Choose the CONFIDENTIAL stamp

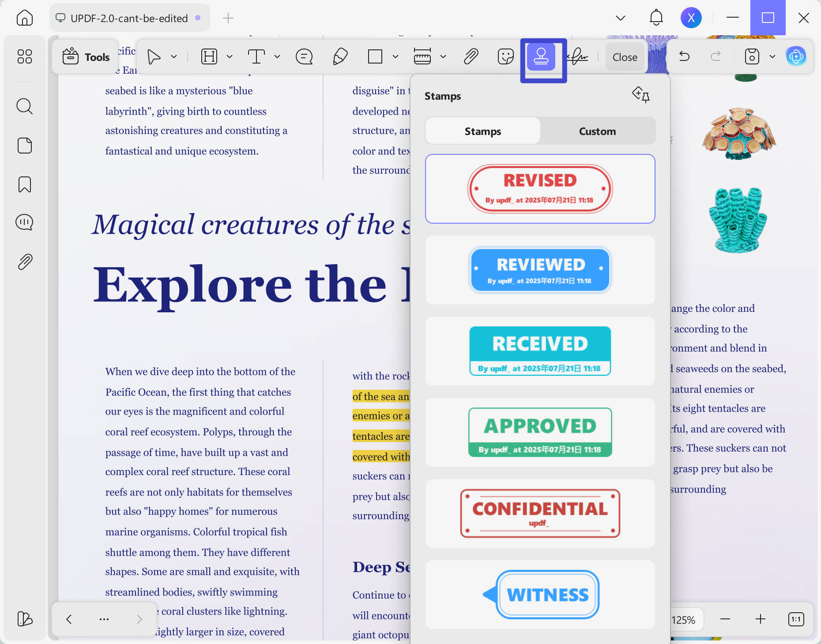tap(540, 513)
